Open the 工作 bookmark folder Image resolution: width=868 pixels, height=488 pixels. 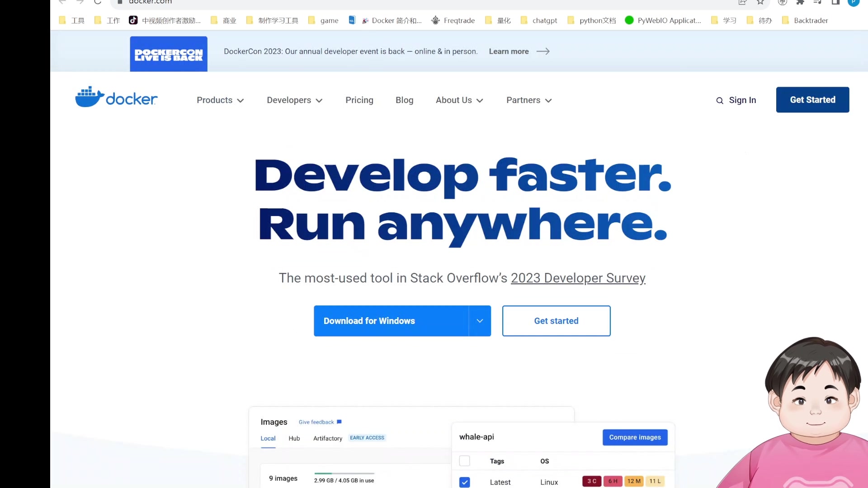107,20
